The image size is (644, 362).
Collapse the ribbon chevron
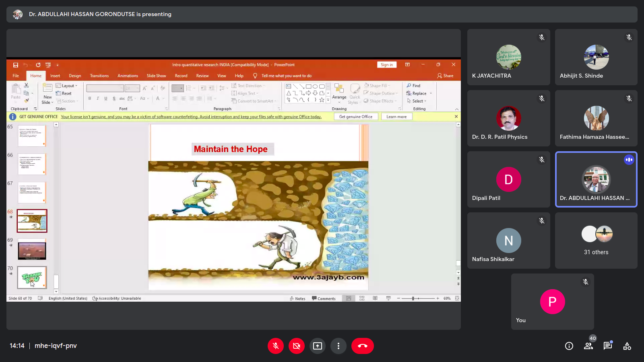coord(457,109)
